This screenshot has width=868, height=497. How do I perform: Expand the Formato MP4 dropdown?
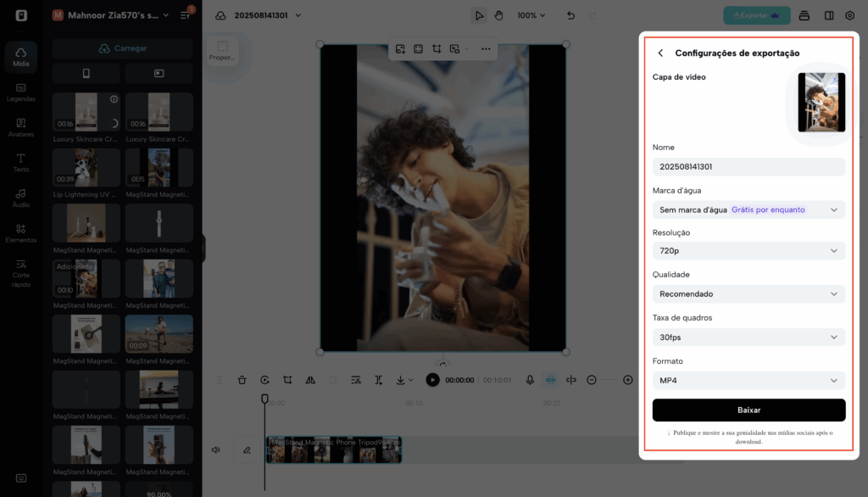click(x=748, y=380)
